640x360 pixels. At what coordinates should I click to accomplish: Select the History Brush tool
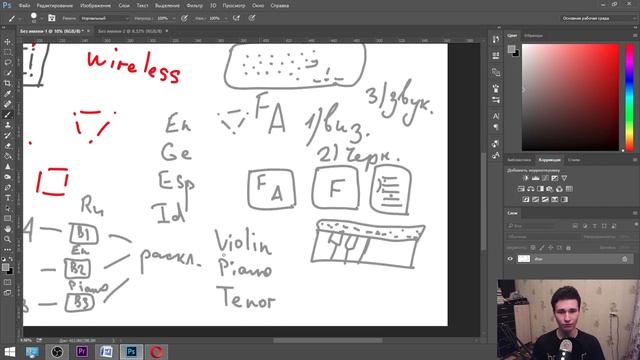pyautogui.click(x=7, y=136)
